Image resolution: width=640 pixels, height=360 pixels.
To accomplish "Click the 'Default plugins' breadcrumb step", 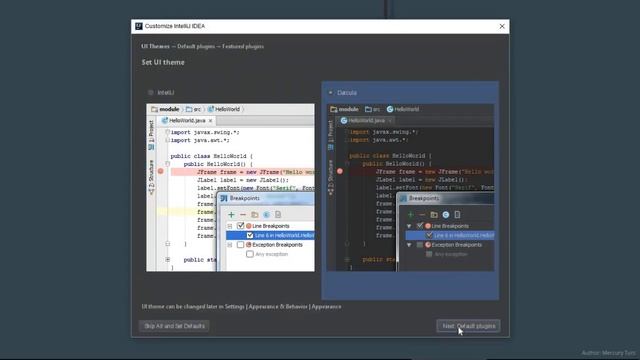I will pos(196,46).
